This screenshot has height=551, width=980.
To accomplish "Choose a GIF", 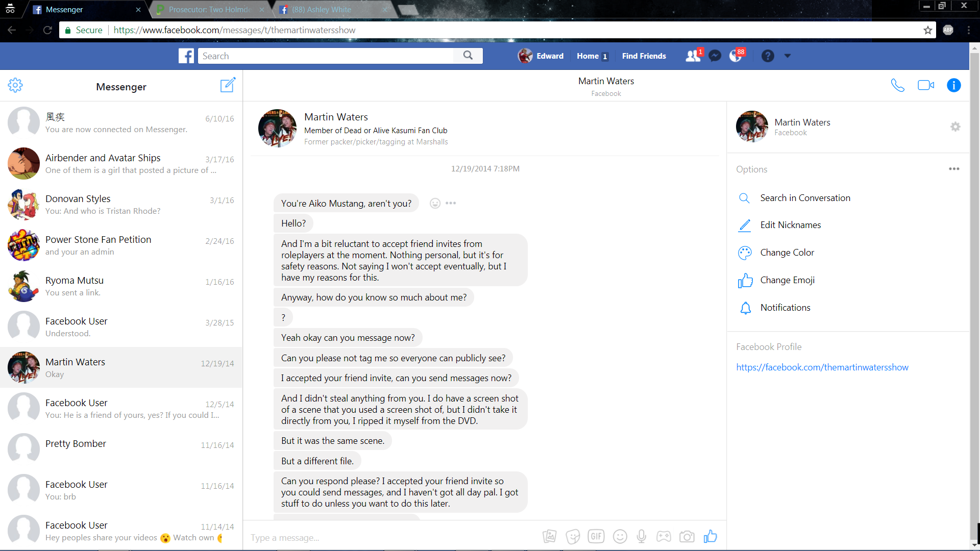I will 596,536.
